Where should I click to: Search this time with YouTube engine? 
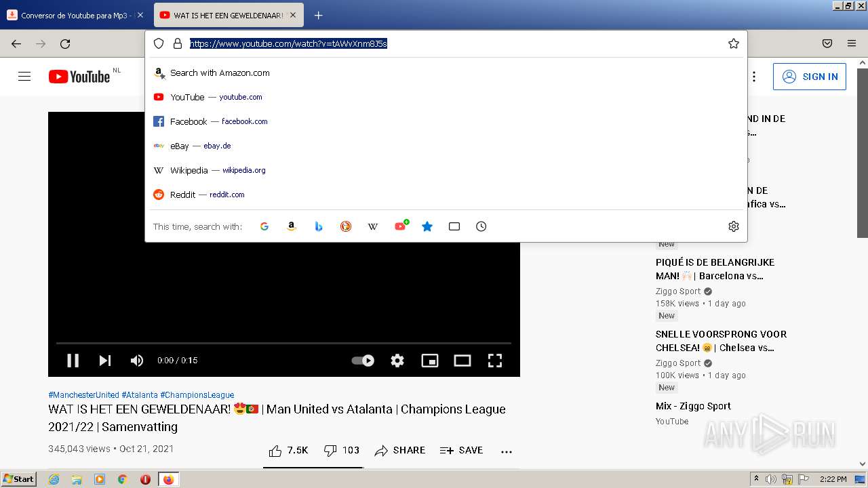[401, 226]
